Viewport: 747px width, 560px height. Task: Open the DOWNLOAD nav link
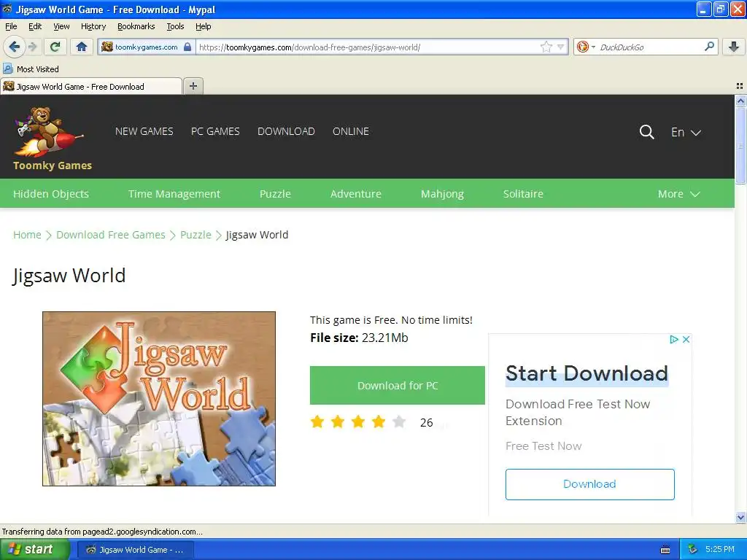(286, 131)
